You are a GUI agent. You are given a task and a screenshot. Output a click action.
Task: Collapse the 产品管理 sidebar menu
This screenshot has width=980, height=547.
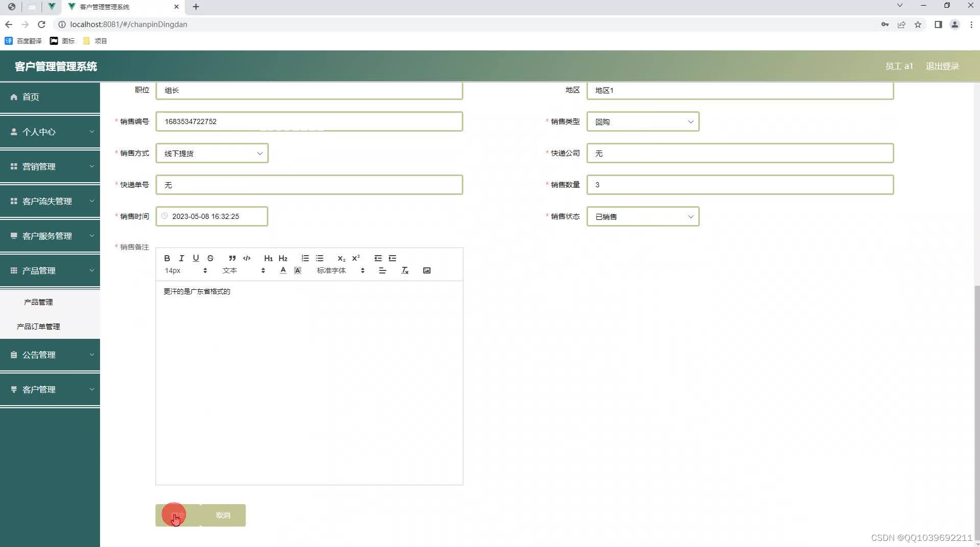50,270
